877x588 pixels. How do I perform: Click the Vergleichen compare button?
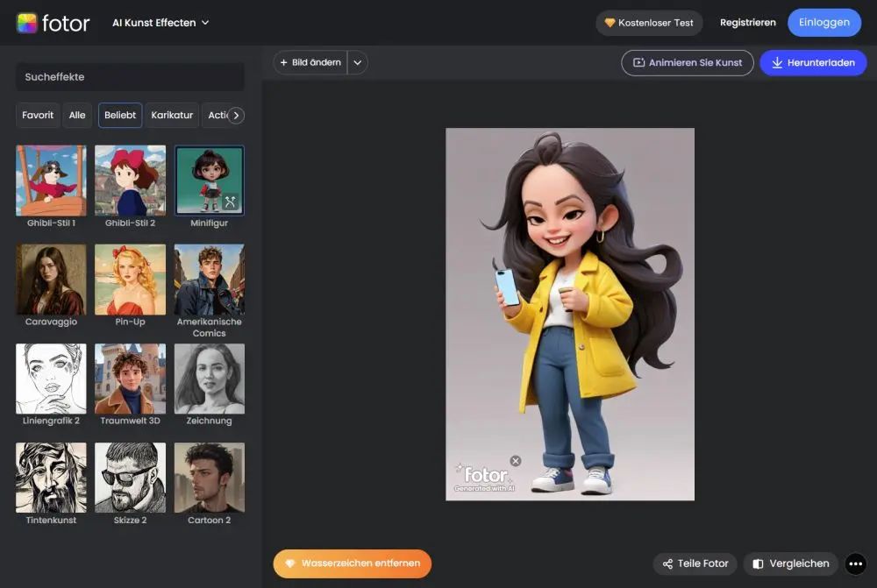click(x=791, y=563)
